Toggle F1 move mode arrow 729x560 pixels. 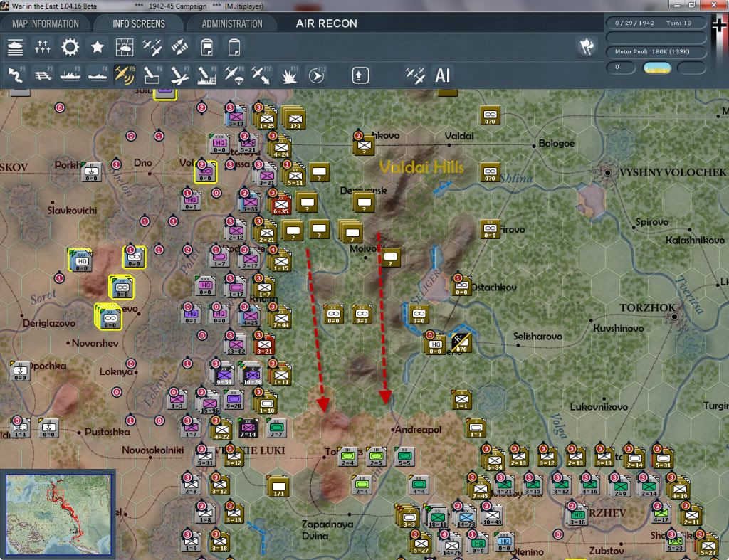(16, 75)
